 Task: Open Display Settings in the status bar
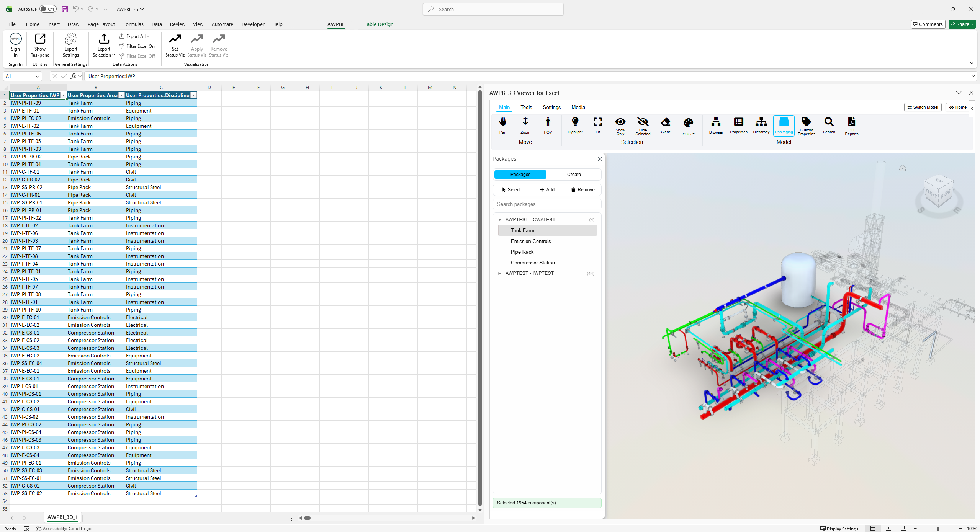pos(839,529)
